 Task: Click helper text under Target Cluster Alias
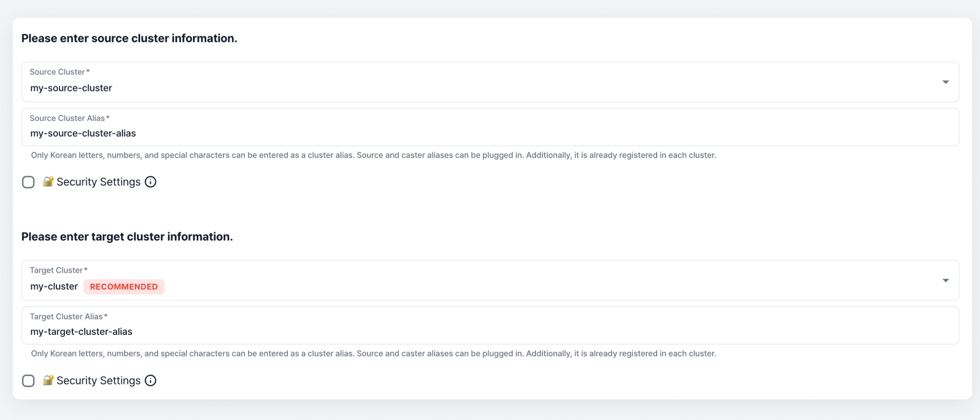pos(373,353)
